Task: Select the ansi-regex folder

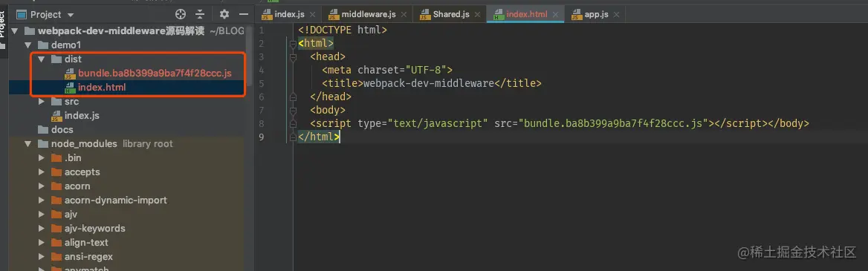Action: pyautogui.click(x=88, y=257)
